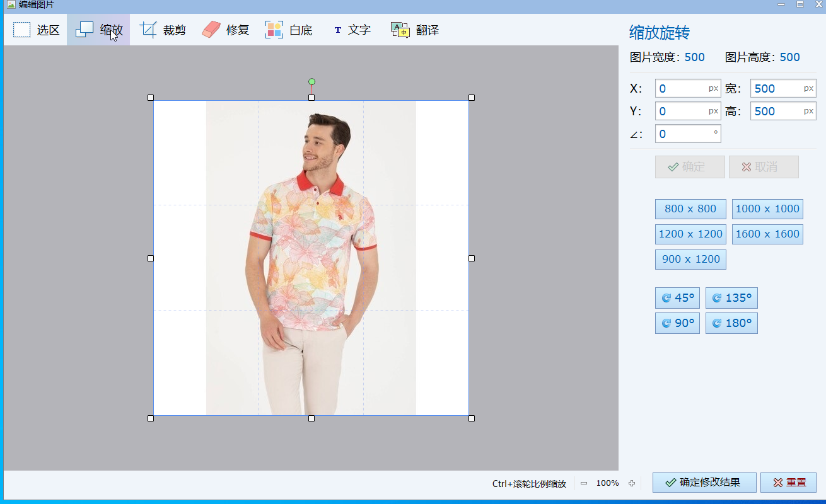This screenshot has height=504, width=826.
Task: Select the 文字 text tool
Action: (352, 29)
